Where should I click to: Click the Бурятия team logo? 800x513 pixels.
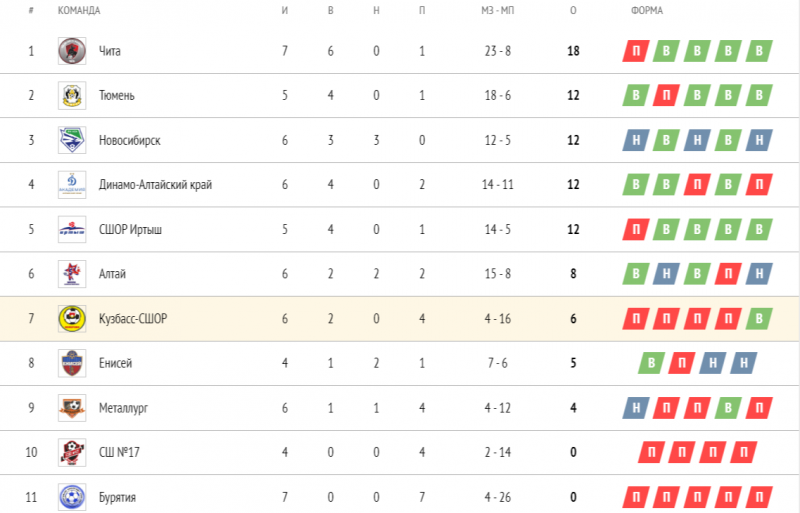pos(71,496)
